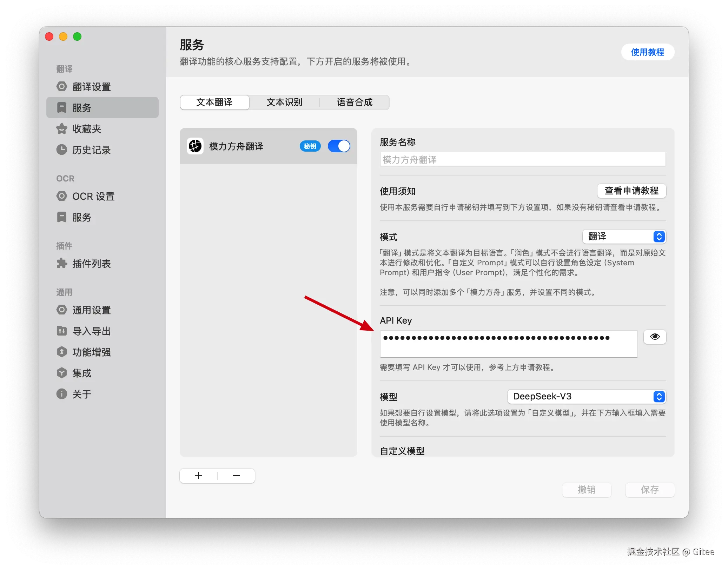This screenshot has width=728, height=570.
Task: Click plus button to add service
Action: 199,476
